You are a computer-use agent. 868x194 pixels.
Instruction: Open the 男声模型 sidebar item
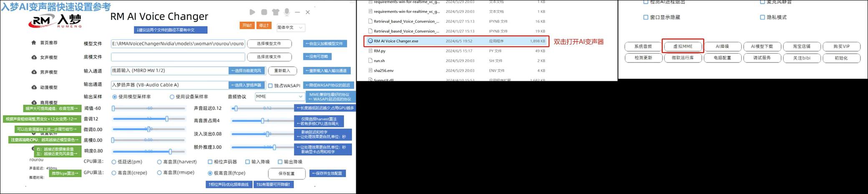(44, 72)
